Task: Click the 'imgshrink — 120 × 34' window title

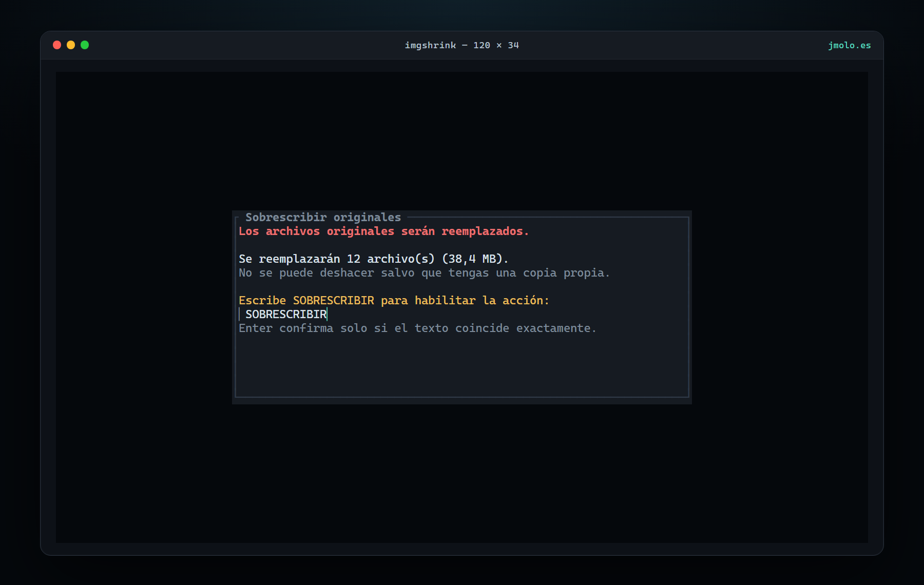Action: pyautogui.click(x=462, y=45)
